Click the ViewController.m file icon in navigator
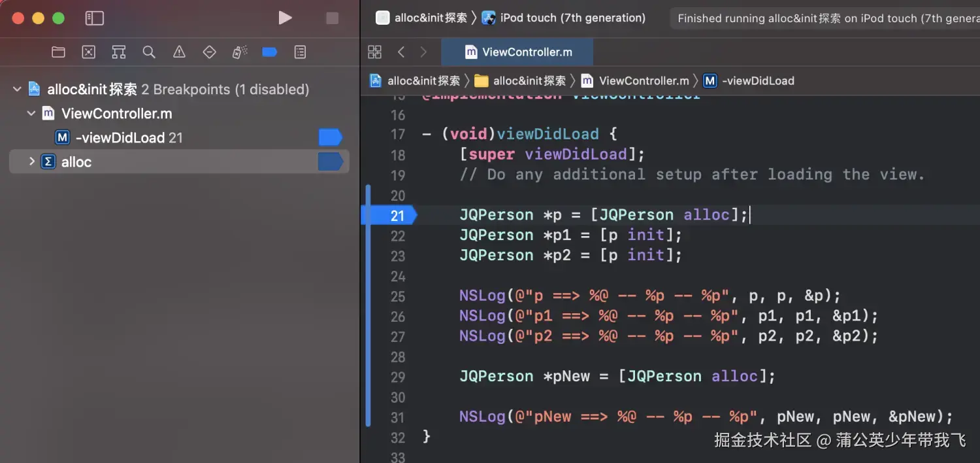Image resolution: width=980 pixels, height=463 pixels. [x=48, y=113]
